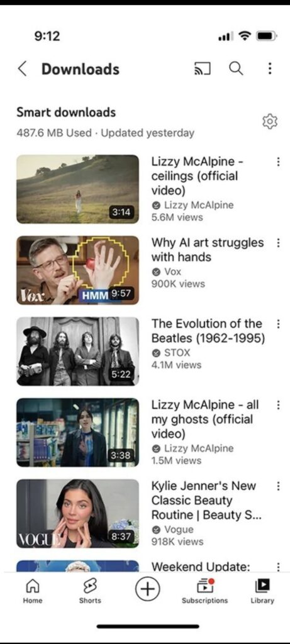Go to the Home tab
This screenshot has height=644, width=290.
click(x=33, y=591)
